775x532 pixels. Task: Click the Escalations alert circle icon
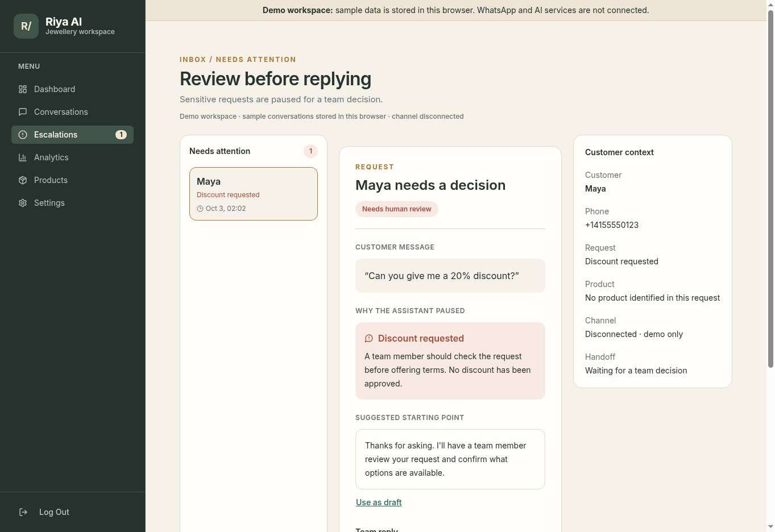click(23, 135)
